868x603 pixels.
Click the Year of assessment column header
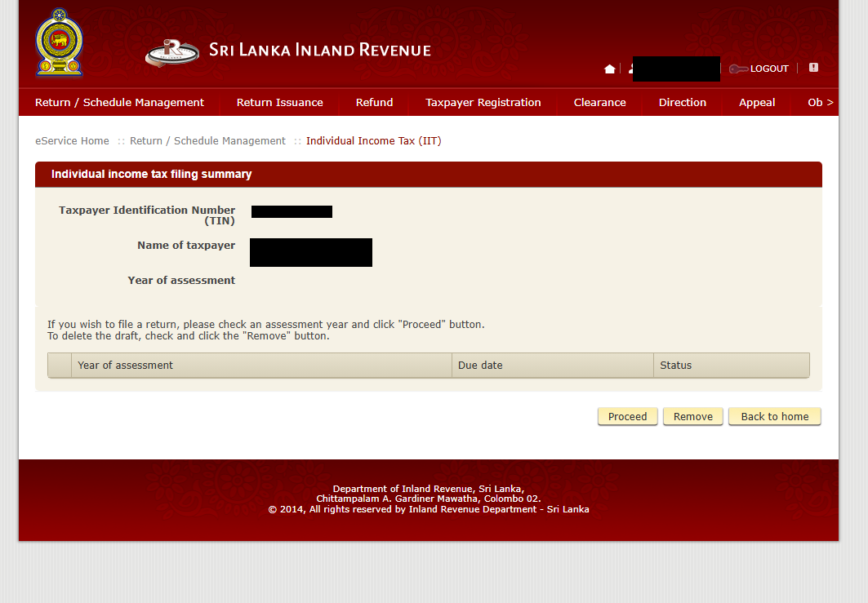tap(261, 365)
